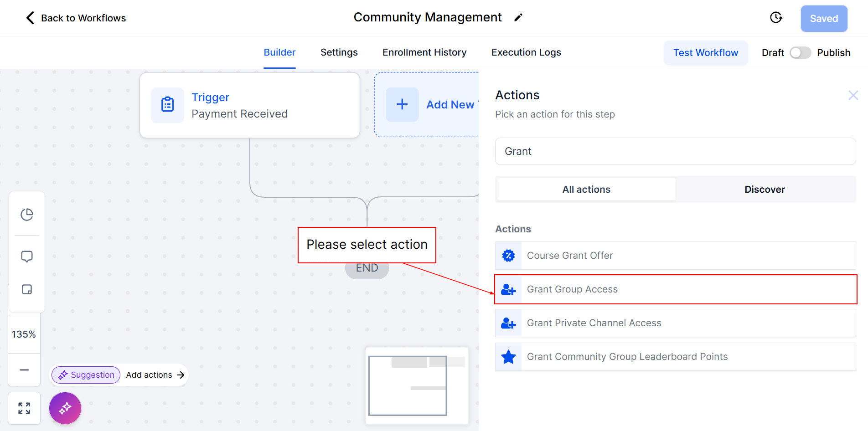
Task: Close the Actions panel
Action: [853, 95]
